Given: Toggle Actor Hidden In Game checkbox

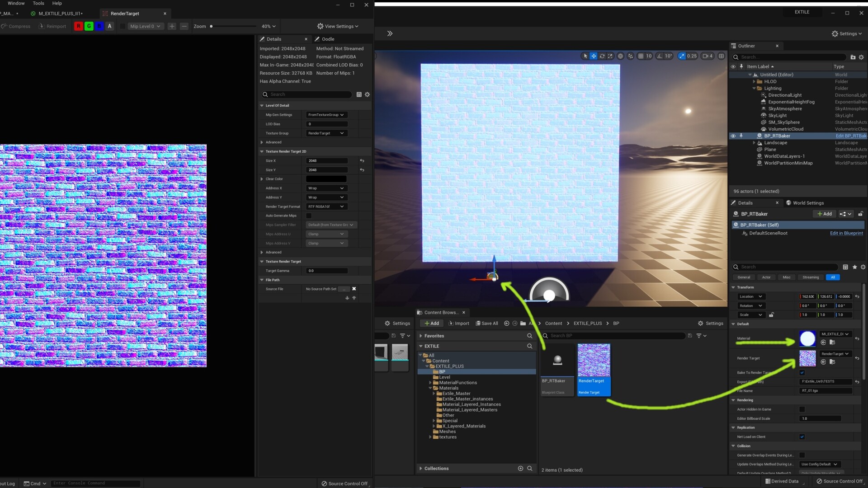Looking at the screenshot, I should click(x=802, y=409).
